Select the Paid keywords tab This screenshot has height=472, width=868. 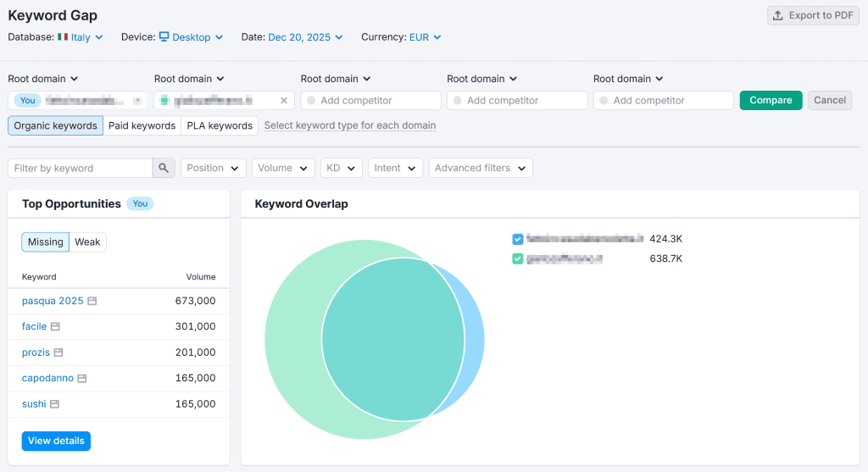coord(142,125)
